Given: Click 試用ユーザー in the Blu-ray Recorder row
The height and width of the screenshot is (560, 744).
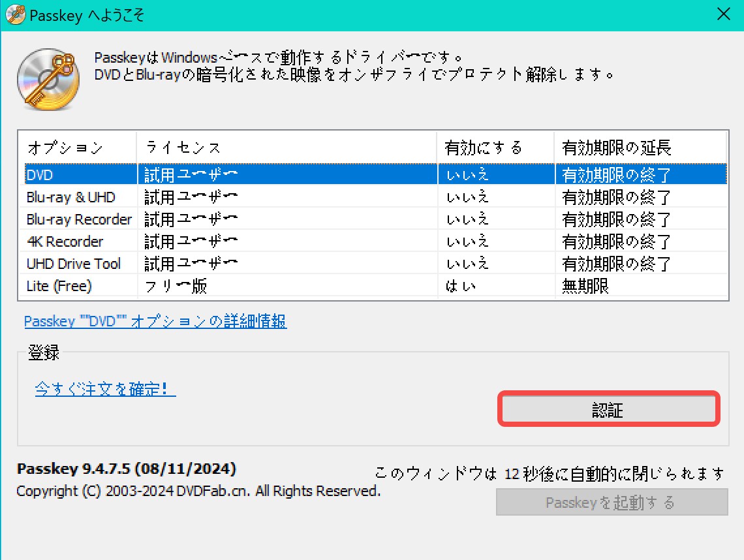Looking at the screenshot, I should coord(191,219).
